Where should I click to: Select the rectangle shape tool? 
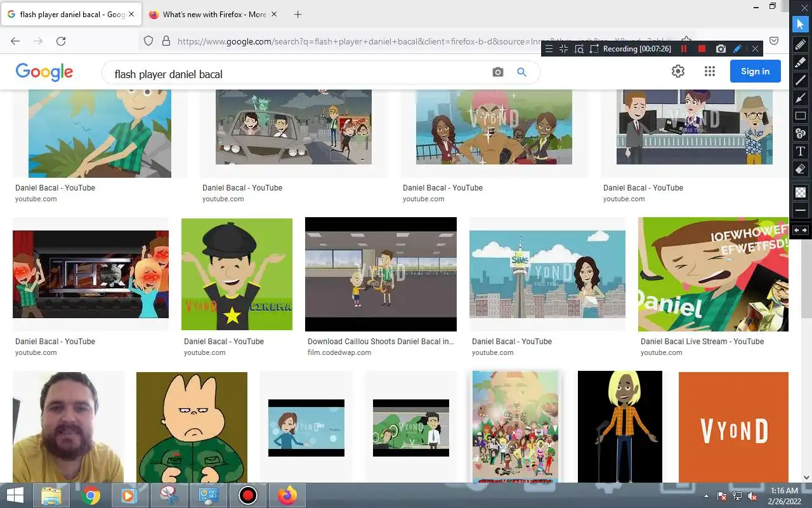pyautogui.click(x=801, y=116)
